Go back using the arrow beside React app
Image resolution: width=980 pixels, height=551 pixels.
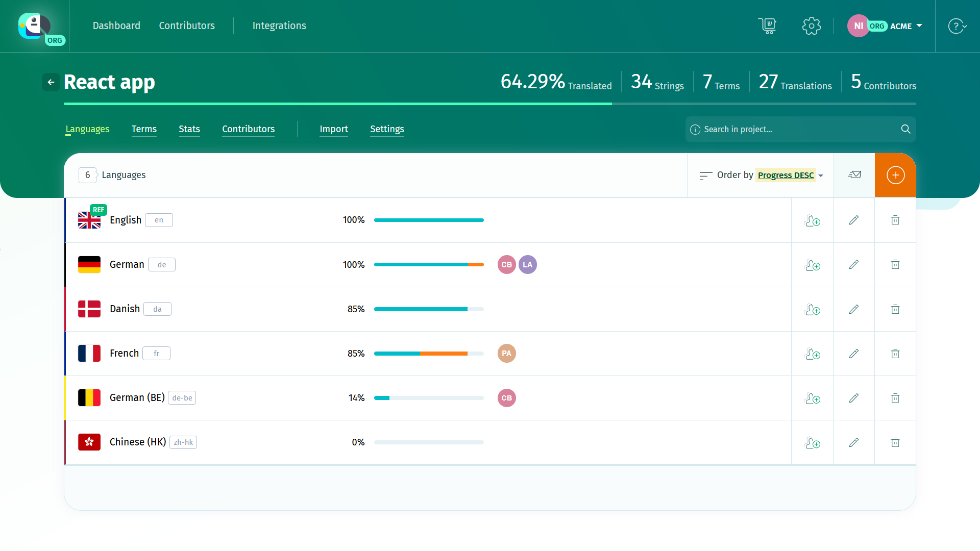coord(51,82)
